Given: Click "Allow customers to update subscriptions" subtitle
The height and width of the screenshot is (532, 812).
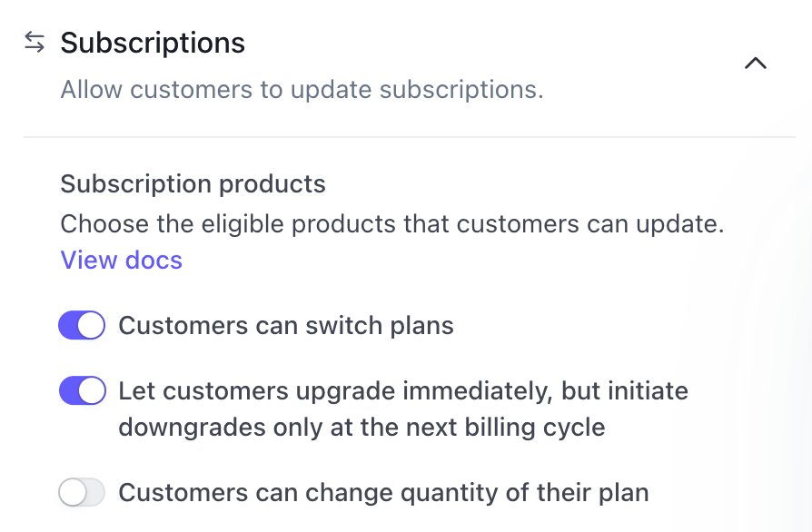Looking at the screenshot, I should [x=302, y=91].
